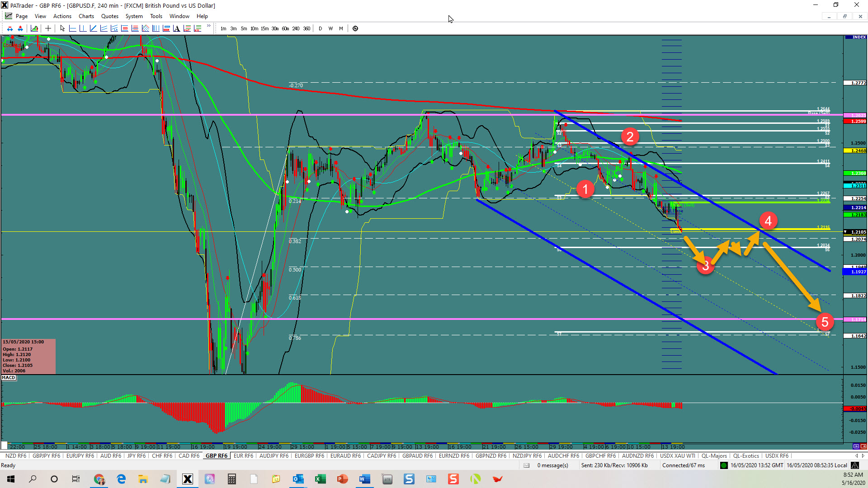Switch to the QL-Majors tab
The height and width of the screenshot is (488, 868).
(x=714, y=456)
